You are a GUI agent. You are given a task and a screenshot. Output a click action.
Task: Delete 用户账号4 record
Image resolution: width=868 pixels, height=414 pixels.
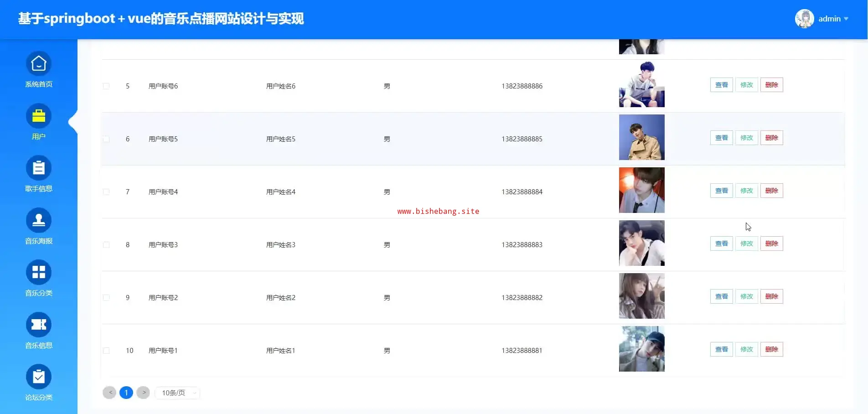[x=772, y=191]
